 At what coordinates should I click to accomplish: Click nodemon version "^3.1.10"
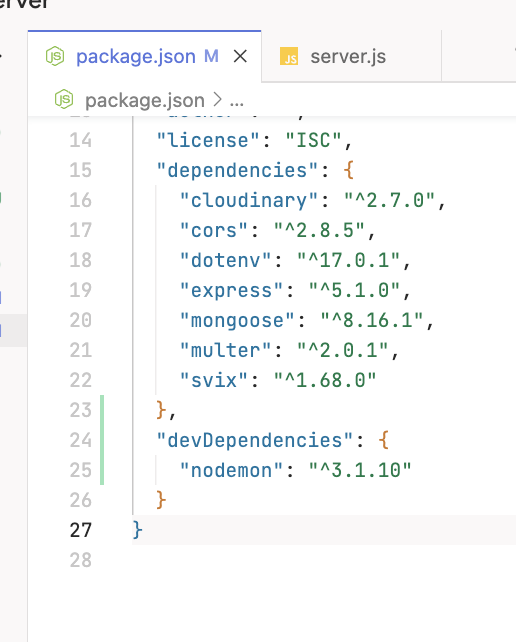click(x=360, y=470)
